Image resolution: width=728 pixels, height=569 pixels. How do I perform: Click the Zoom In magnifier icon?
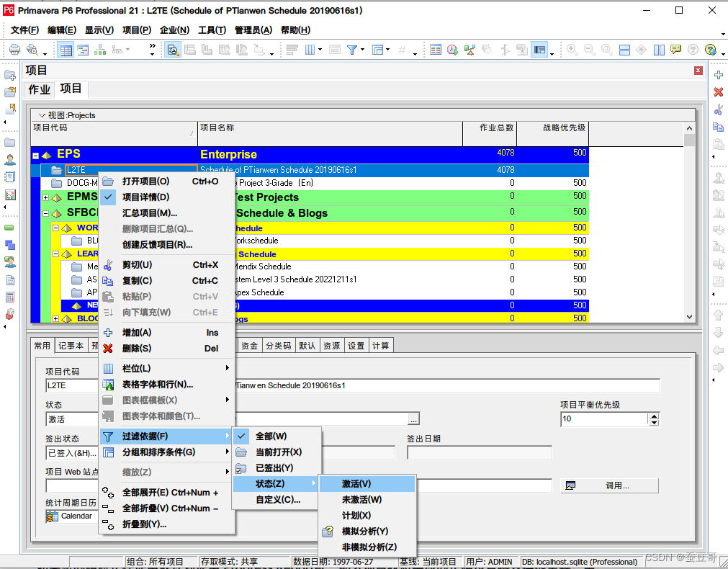572,50
